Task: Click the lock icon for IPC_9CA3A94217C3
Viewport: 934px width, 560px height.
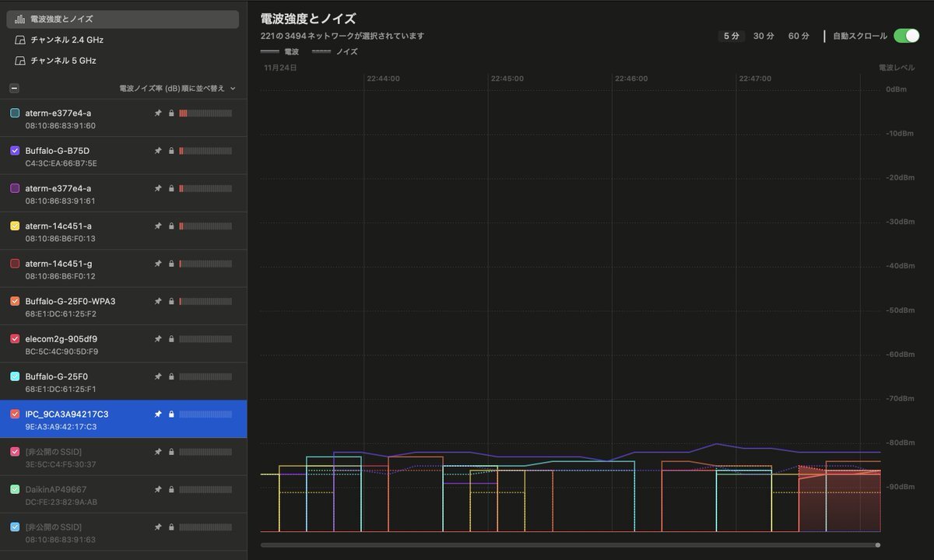Action: 170,415
